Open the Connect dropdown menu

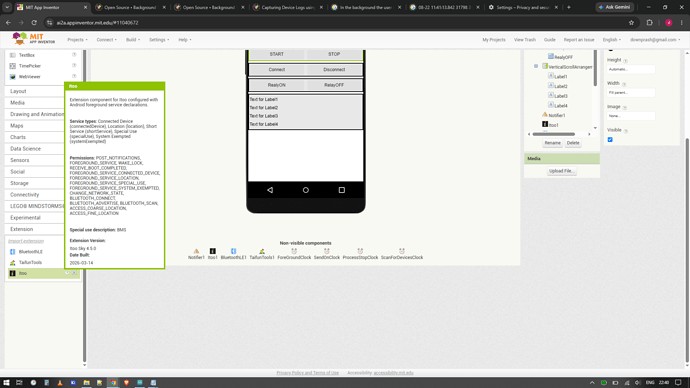(106, 40)
